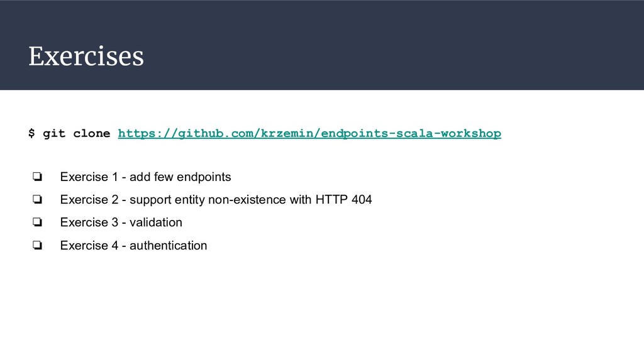Click 'krzemin' username in the URL
Image resolution: width=644 pixels, height=362 pixels.
(287, 133)
